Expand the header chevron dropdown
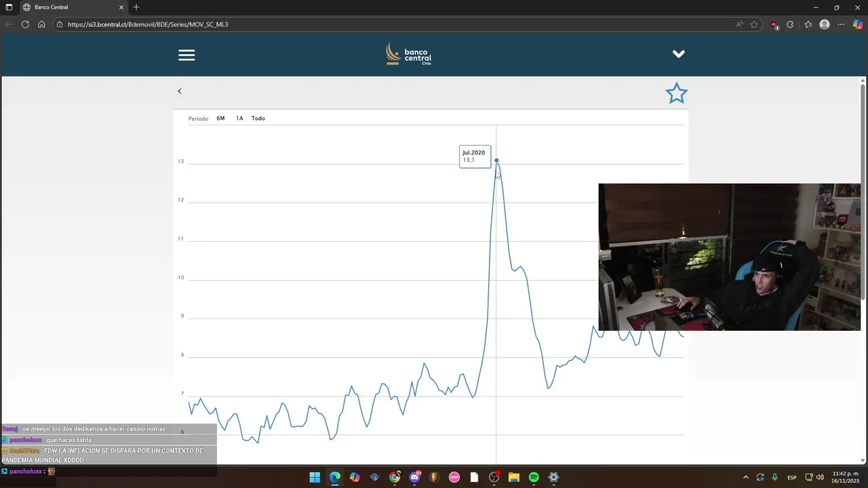Image resolution: width=868 pixels, height=488 pixels. [678, 54]
